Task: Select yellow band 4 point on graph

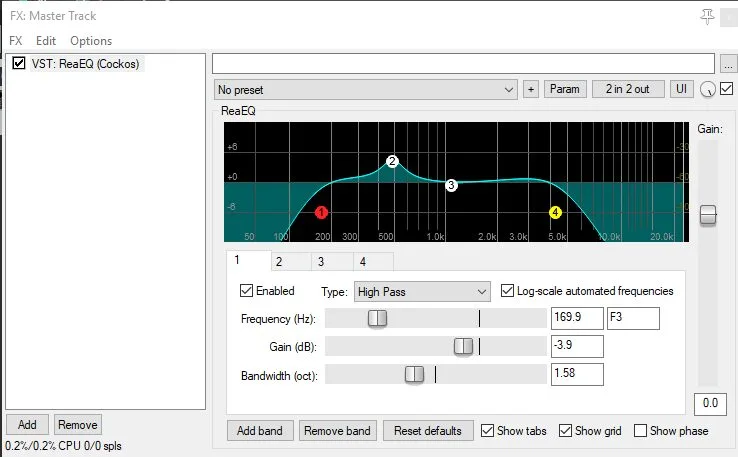Action: pos(556,212)
